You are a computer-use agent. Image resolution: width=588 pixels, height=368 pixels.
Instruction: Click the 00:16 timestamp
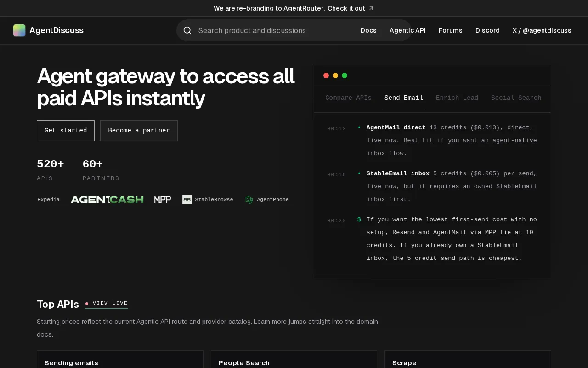(337, 175)
